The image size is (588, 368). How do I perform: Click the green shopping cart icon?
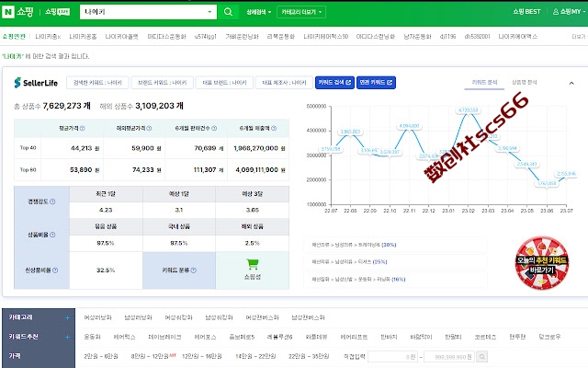[253, 264]
